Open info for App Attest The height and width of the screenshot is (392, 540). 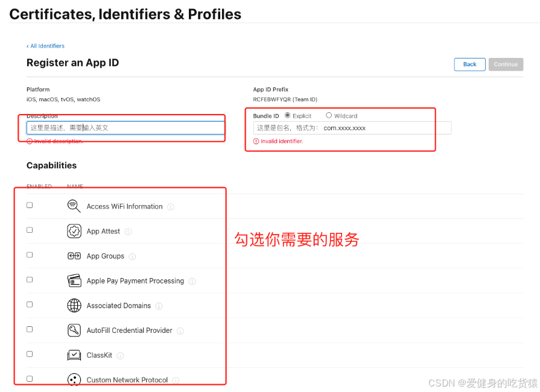[128, 232]
